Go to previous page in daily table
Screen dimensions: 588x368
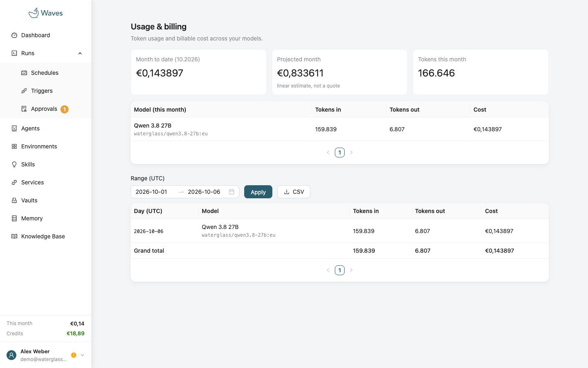coord(328,270)
